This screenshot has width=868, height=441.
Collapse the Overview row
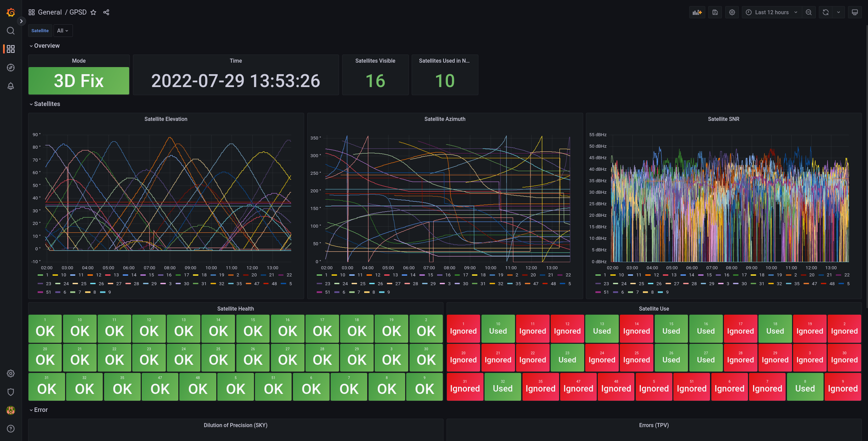[x=46, y=46]
